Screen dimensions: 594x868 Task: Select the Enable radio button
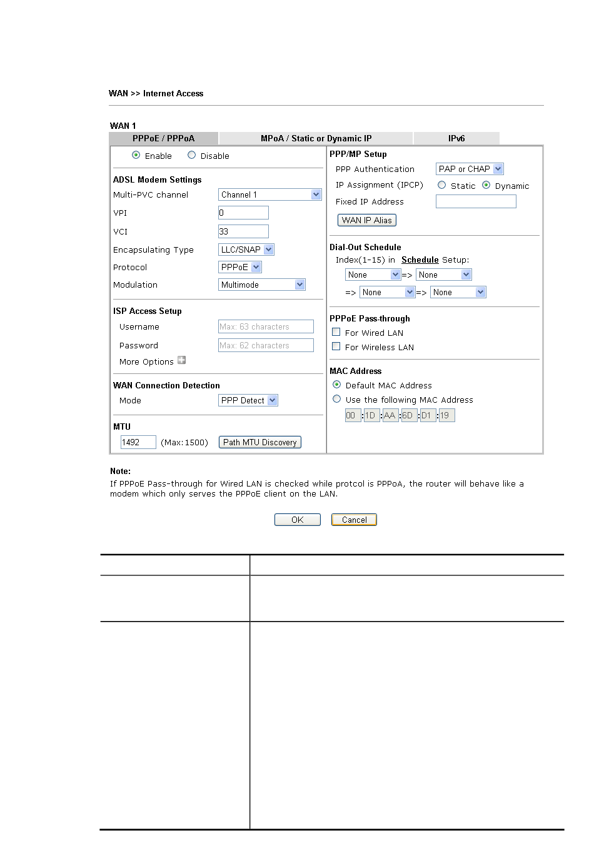(x=136, y=155)
